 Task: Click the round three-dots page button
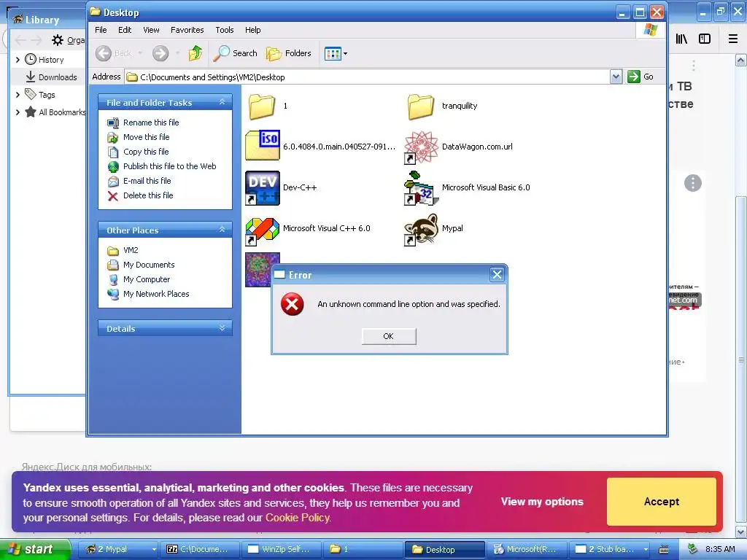pos(693,183)
